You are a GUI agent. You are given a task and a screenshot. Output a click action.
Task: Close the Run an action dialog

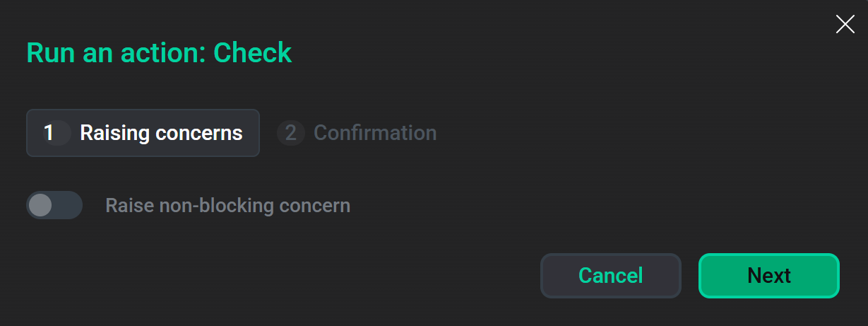845,25
